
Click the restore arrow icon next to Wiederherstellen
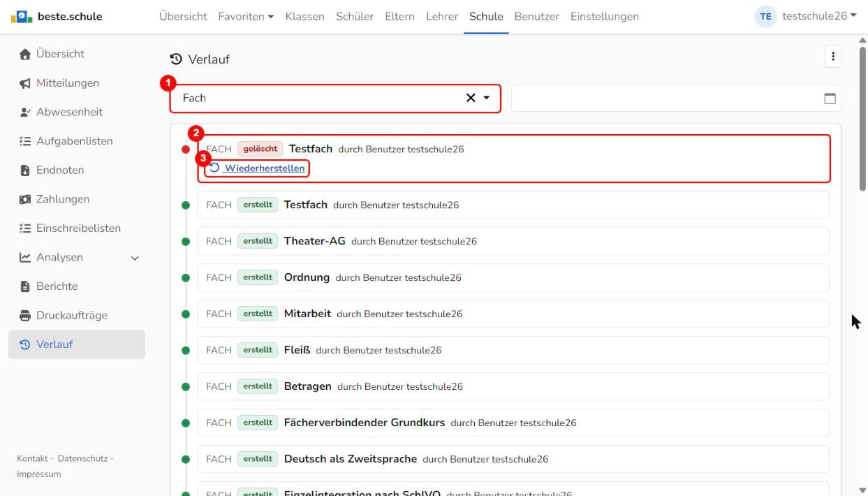coord(215,168)
